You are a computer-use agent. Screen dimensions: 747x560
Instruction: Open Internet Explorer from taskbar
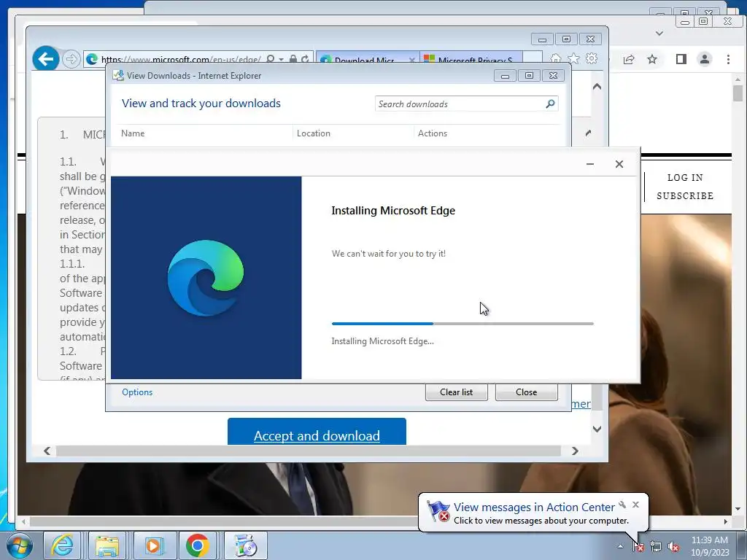63,545
